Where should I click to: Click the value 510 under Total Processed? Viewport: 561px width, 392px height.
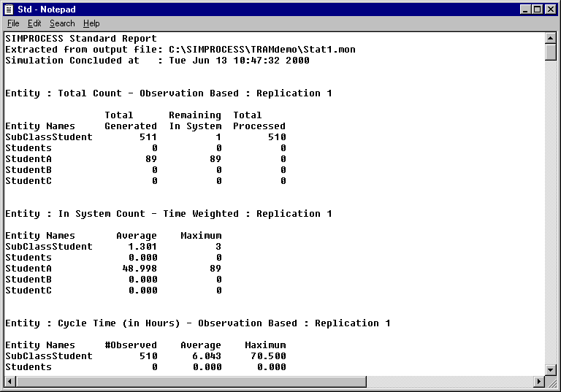pos(278,137)
